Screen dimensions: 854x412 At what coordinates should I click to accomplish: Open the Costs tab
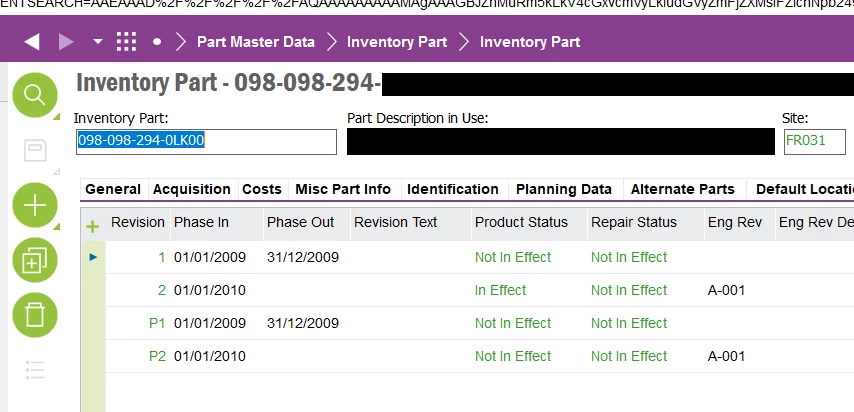(262, 189)
